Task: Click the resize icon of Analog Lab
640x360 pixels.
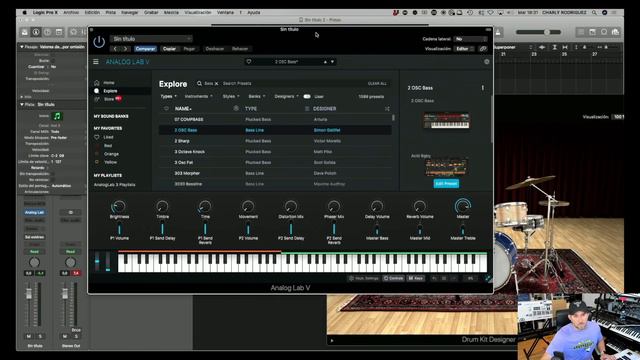Action: pos(488,278)
